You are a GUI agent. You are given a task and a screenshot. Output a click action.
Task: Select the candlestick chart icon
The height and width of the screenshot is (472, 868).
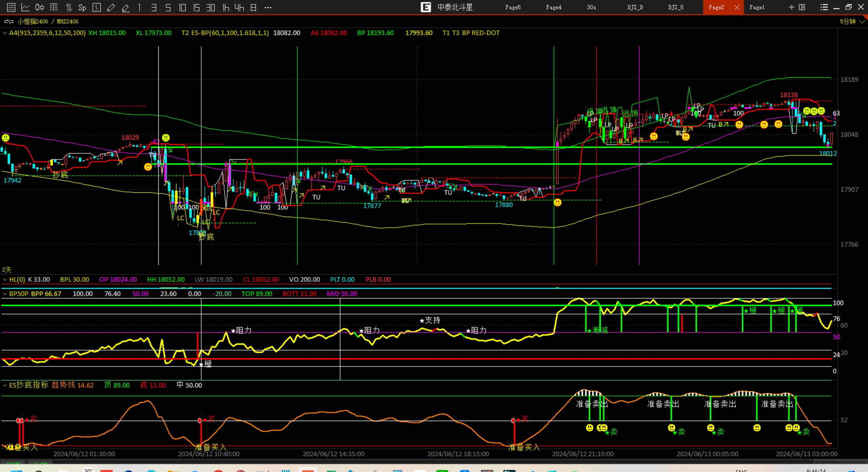40,7
